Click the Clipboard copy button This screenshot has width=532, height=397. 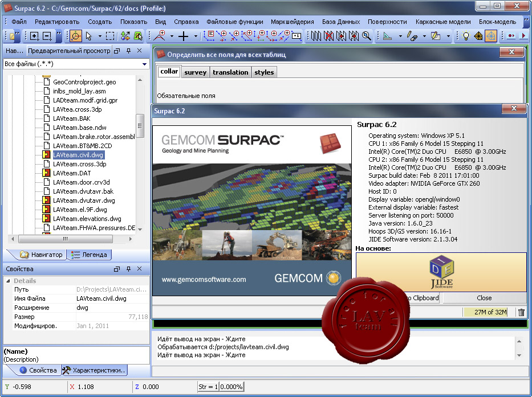[424, 298]
